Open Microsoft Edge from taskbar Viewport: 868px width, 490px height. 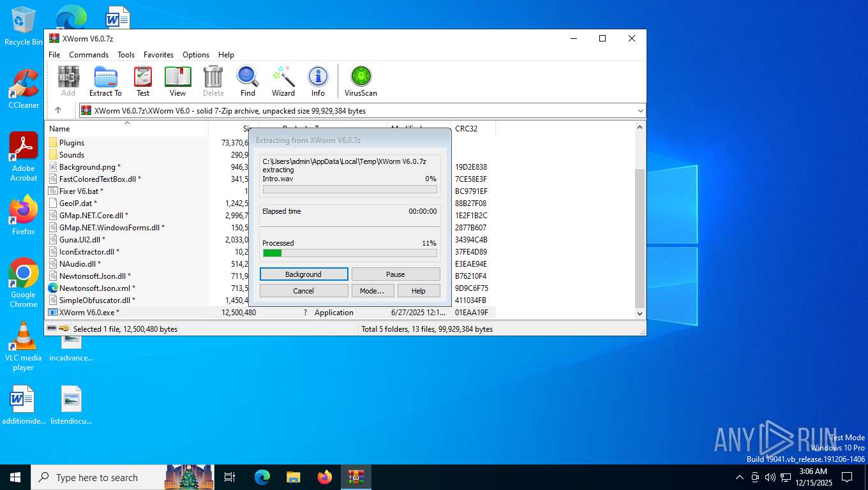pos(262,477)
